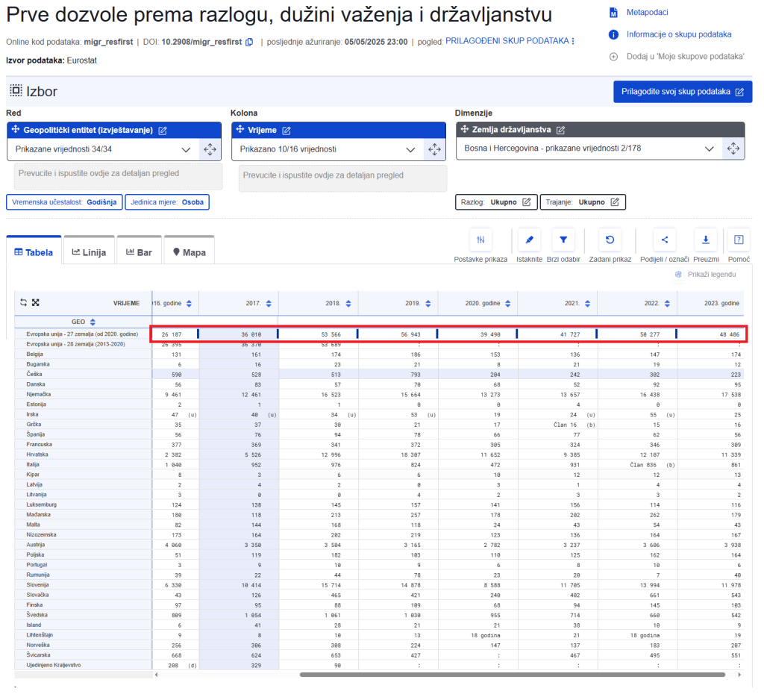Copy the DOI code to clipboard
This screenshot has width=764, height=700.
[249, 42]
